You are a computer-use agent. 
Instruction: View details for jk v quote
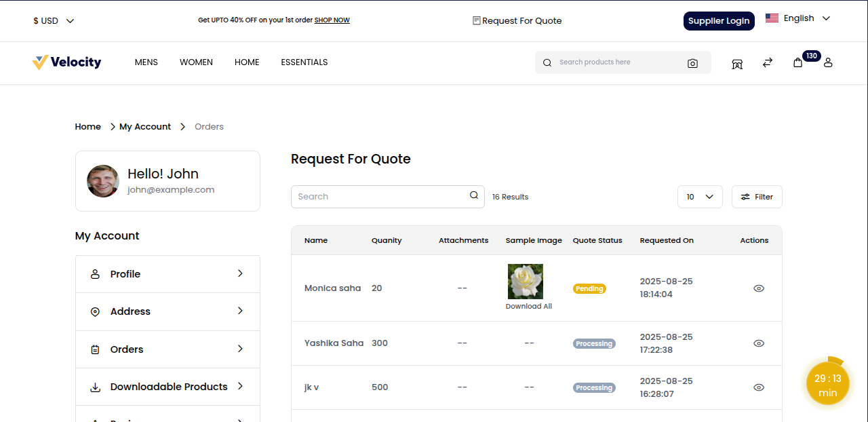point(759,387)
